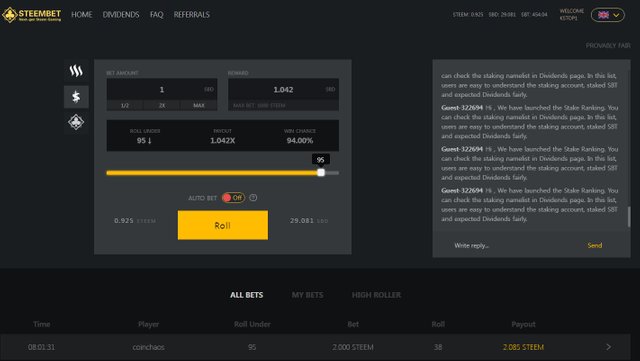Click the Steembet logo
Screen dimensions: 640x361
point(31,15)
